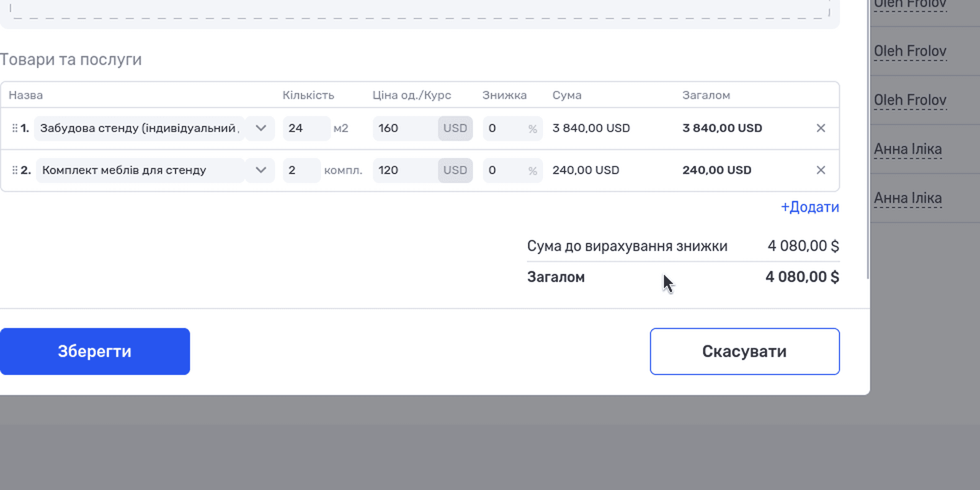This screenshot has height=490, width=980.
Task: Click the компл. unit label
Action: 343,170
